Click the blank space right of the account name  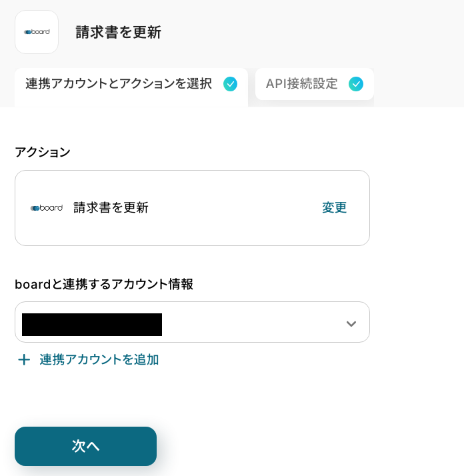(x=253, y=324)
